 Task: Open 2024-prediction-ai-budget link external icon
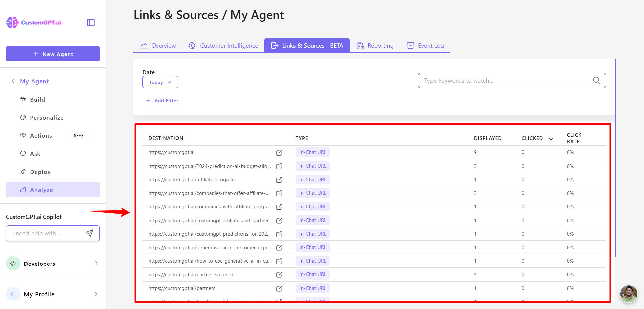279,166
